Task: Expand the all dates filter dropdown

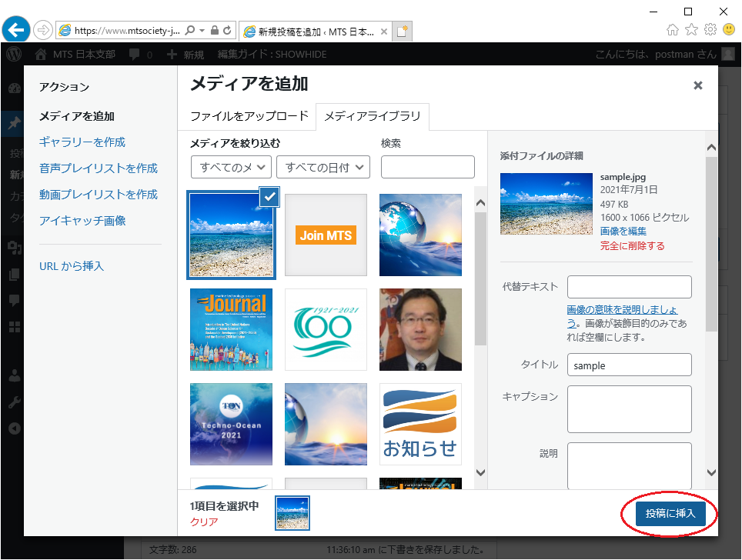Action: click(323, 167)
